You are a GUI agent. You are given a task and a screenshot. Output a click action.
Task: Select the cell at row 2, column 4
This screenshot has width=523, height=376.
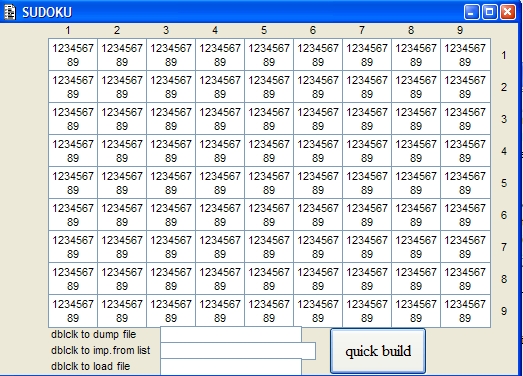(220, 87)
